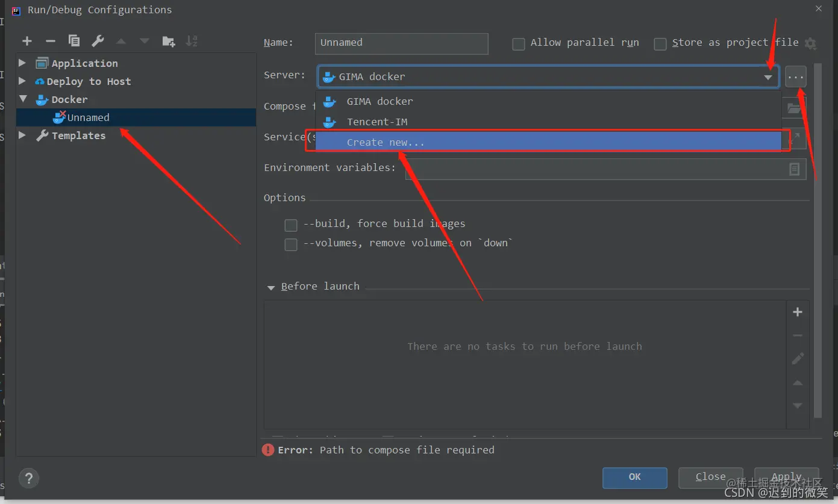Click the dialog vertical scrollbar
The height and width of the screenshot is (504, 838).
coord(818,241)
